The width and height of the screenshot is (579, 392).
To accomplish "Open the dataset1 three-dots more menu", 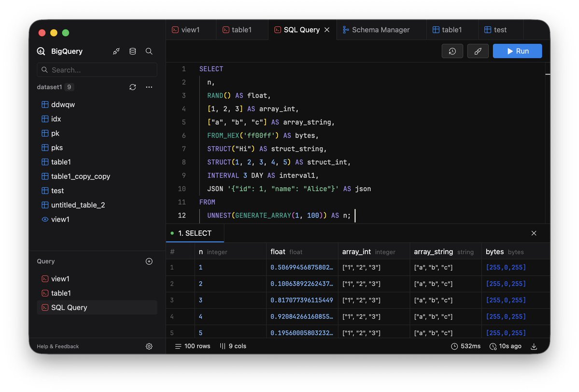I will (x=149, y=87).
